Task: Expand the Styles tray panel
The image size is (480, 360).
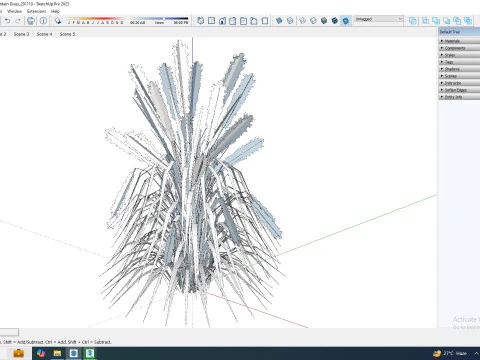Action: click(459, 55)
